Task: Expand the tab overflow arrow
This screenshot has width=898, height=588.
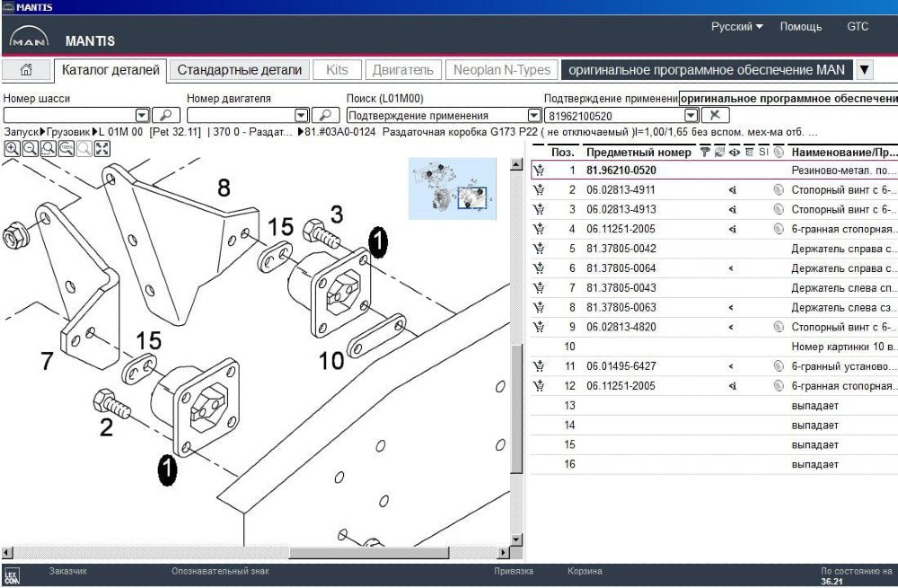Action: click(864, 70)
